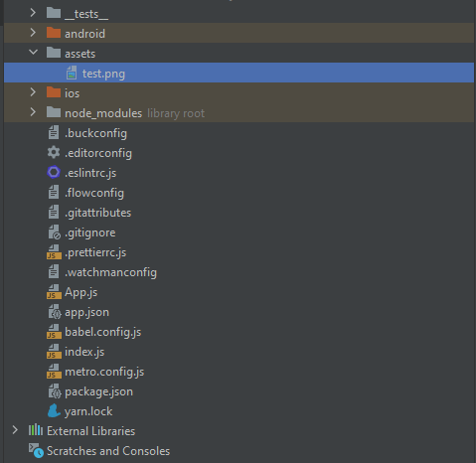Expand the External Libraries node
This screenshot has height=463, width=476.
pos(15,430)
